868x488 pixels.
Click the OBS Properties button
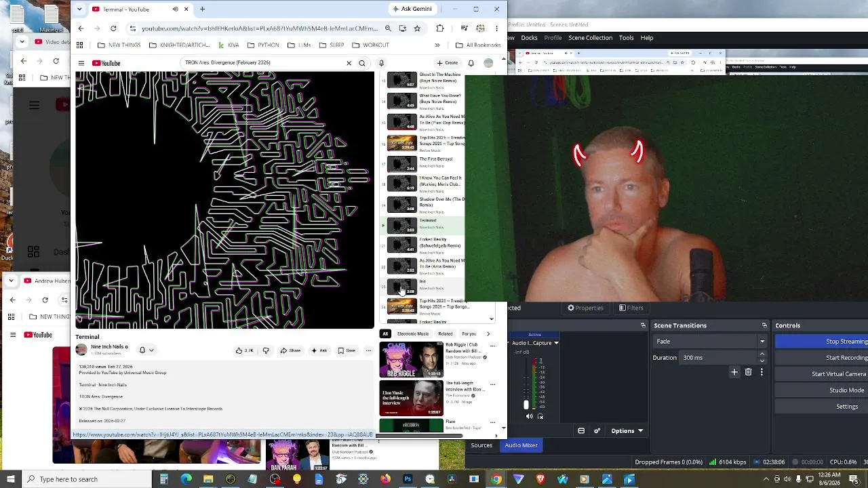(585, 308)
